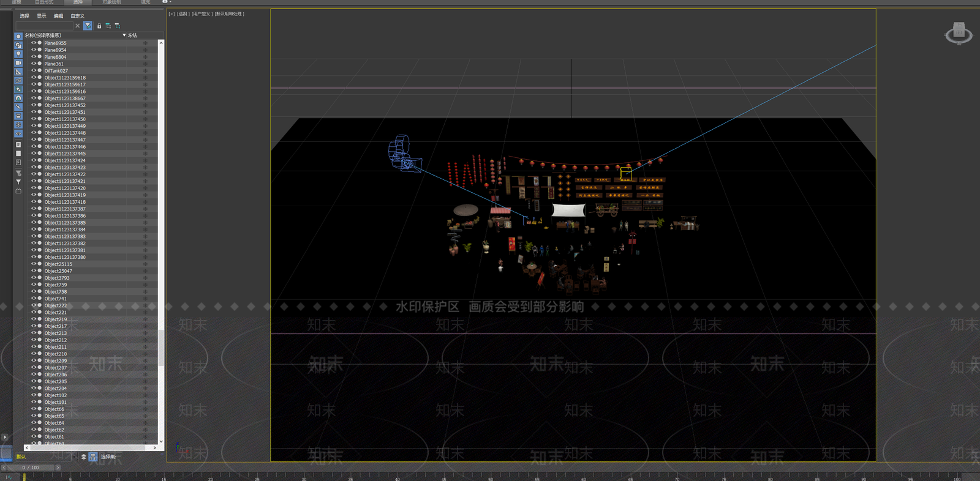The image size is (980, 481).
Task: Click the clear search X icon
Action: 77,26
